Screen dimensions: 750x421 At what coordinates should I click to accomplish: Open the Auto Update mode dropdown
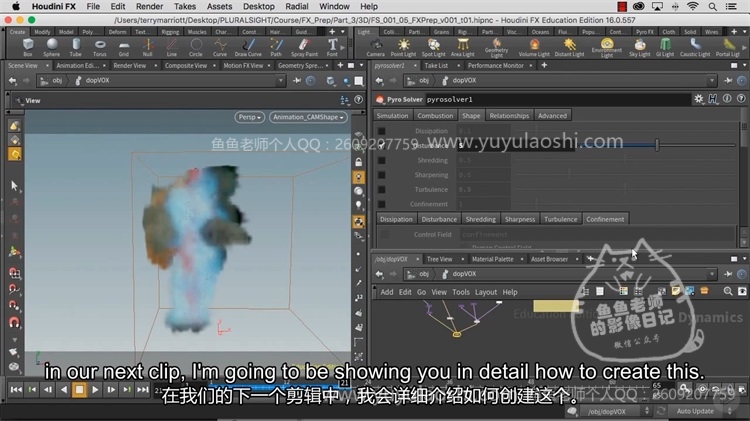pos(703,411)
